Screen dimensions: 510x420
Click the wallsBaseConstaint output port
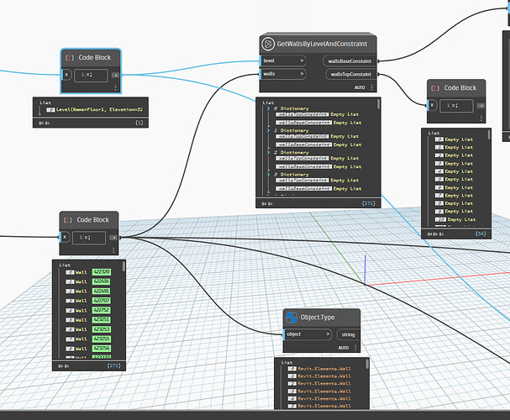click(351, 60)
